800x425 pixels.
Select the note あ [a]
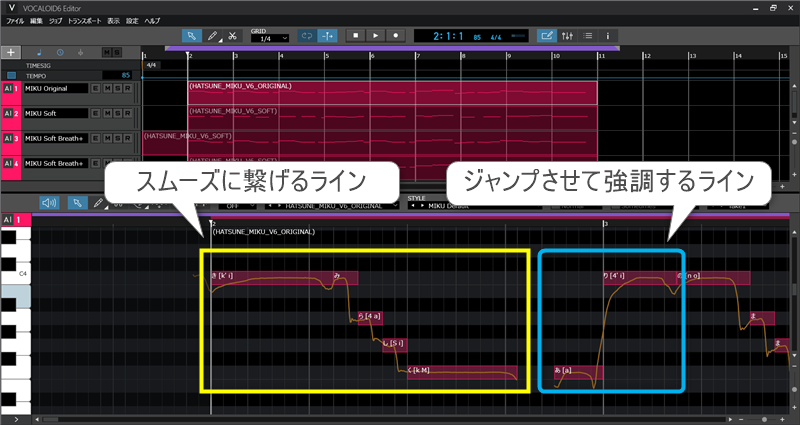(579, 370)
